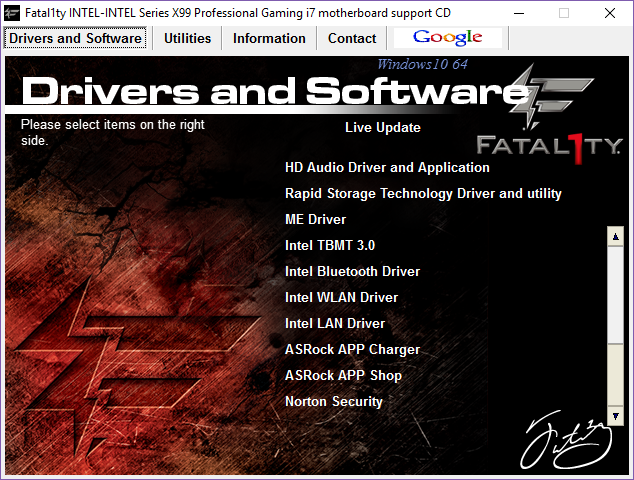The image size is (634, 480).
Task: Select ASRock APP Shop
Action: coord(343,376)
